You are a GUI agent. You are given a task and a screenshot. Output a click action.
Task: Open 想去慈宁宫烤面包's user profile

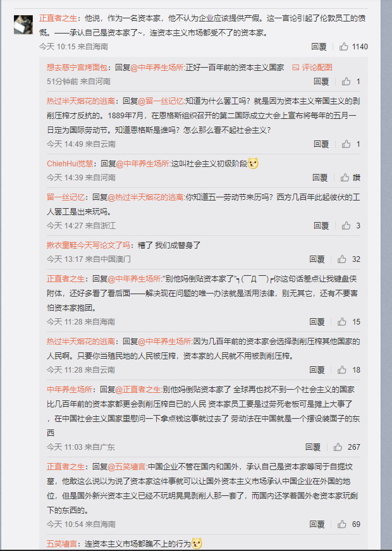coord(77,67)
